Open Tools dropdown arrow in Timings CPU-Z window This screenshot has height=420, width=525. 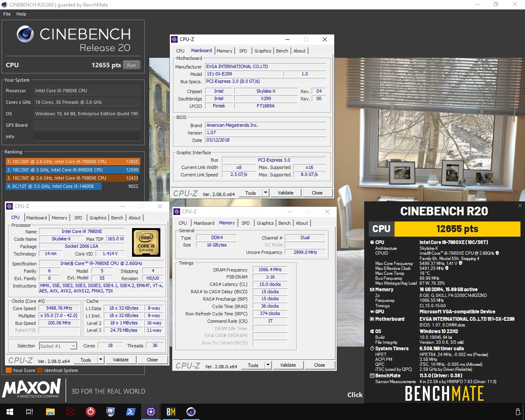point(268,365)
